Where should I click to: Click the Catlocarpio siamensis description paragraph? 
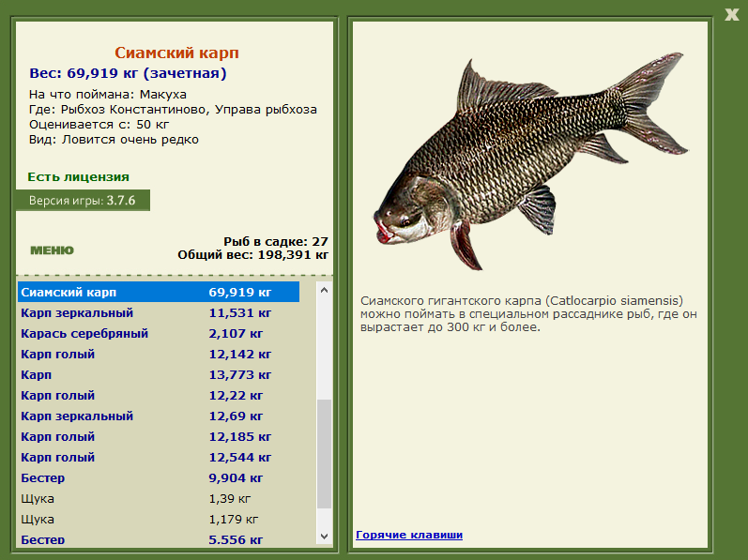(x=528, y=313)
